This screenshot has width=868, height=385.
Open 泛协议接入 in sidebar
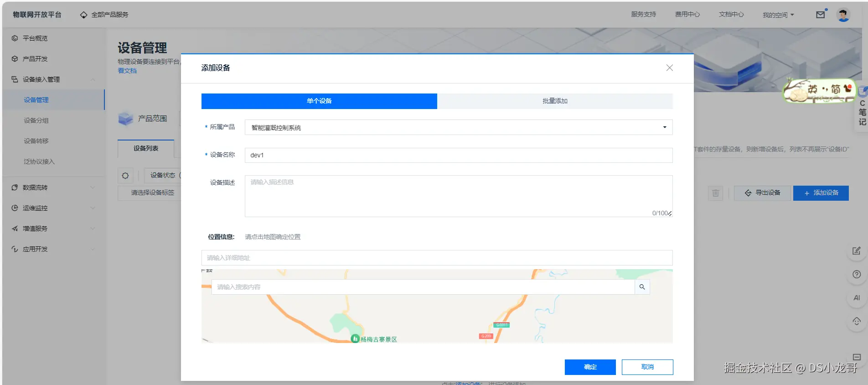tap(39, 161)
